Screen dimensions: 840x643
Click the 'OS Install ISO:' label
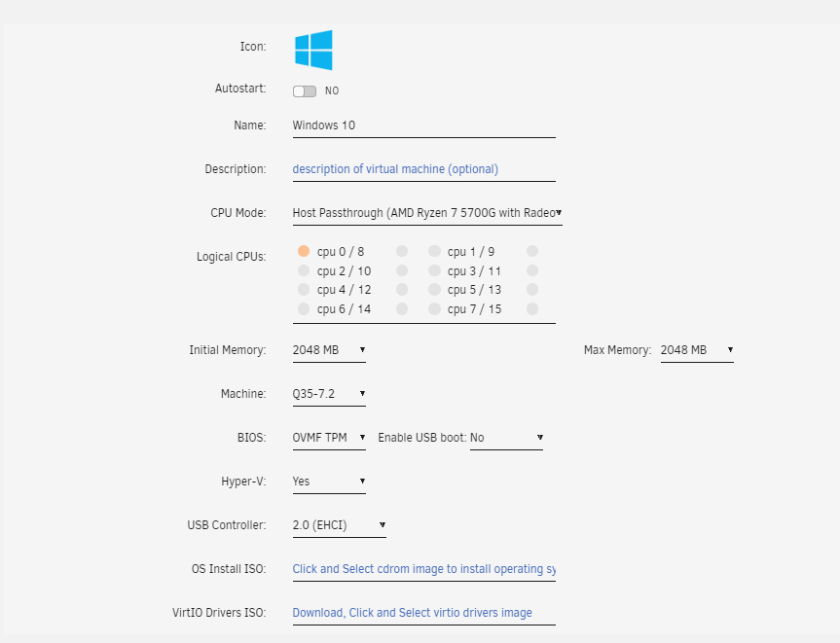click(228, 569)
